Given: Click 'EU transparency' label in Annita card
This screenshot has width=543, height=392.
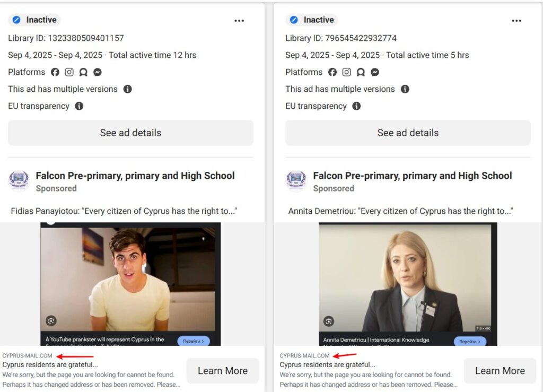Looking at the screenshot, I should point(316,106).
